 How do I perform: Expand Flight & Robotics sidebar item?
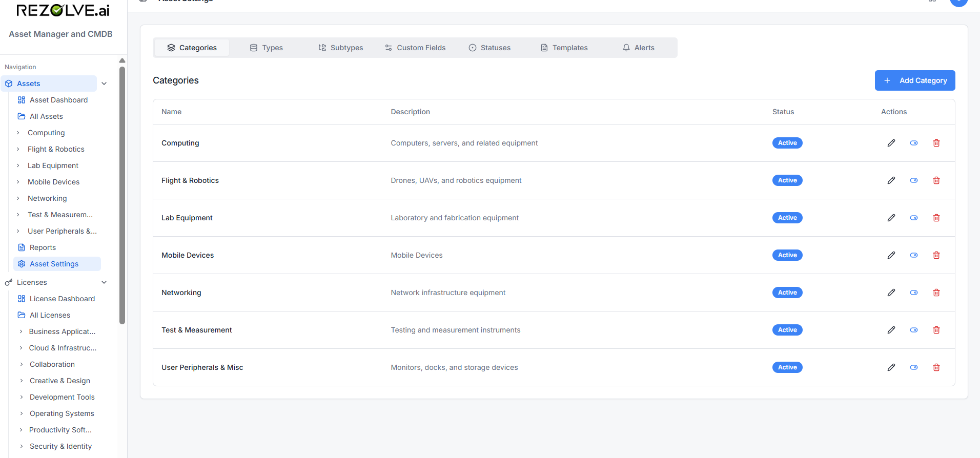(18, 149)
